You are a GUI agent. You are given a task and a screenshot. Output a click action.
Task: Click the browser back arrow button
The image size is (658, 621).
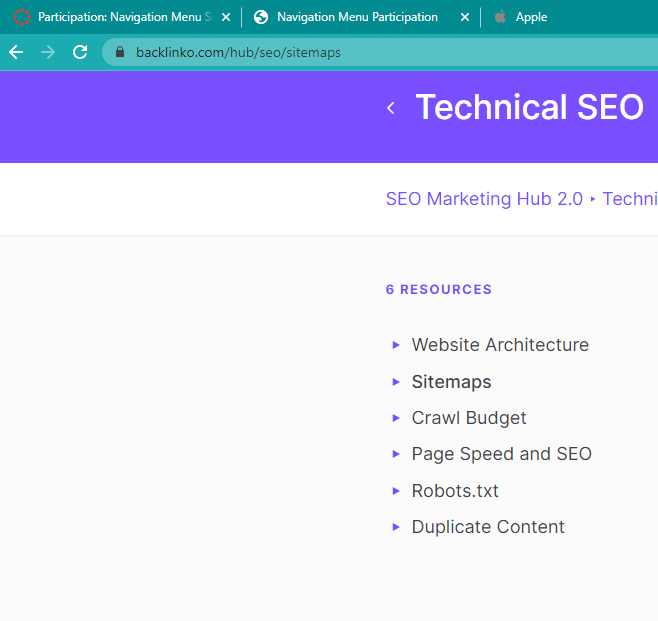pos(16,52)
